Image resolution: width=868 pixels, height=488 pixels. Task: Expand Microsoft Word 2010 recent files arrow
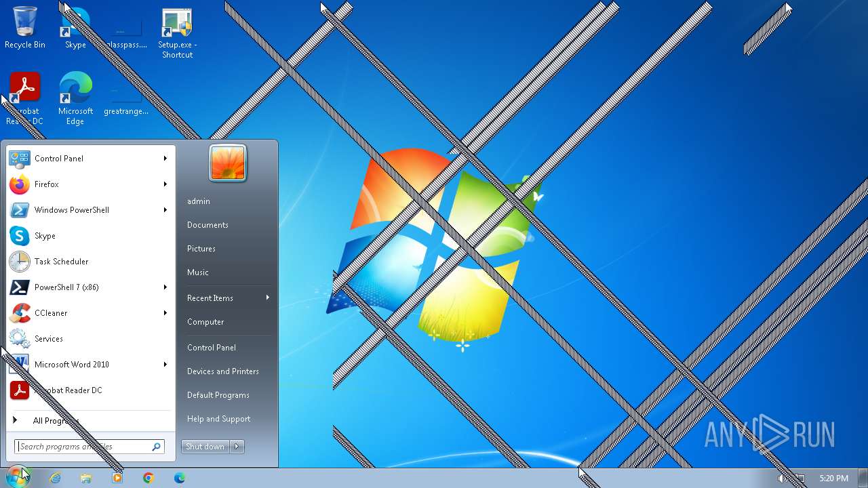[x=165, y=365]
